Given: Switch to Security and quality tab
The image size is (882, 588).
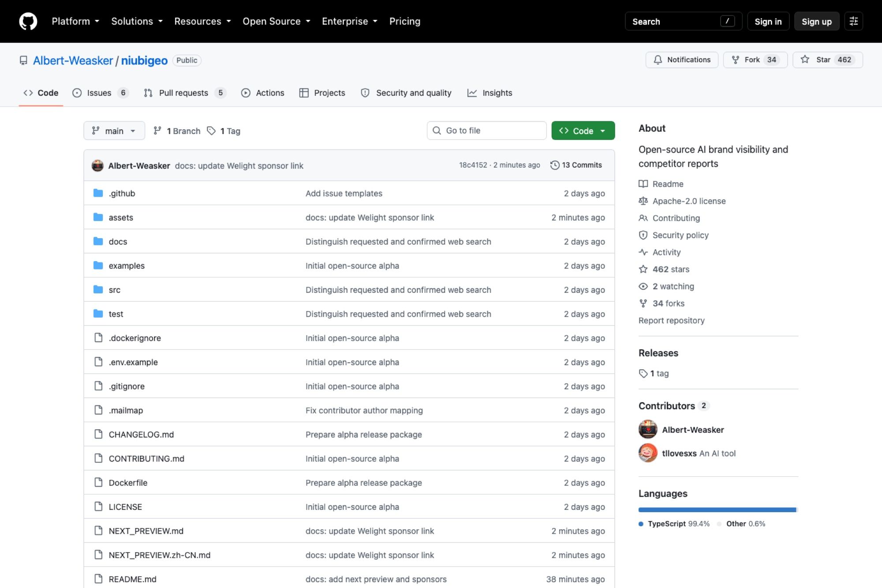Looking at the screenshot, I should [406, 93].
